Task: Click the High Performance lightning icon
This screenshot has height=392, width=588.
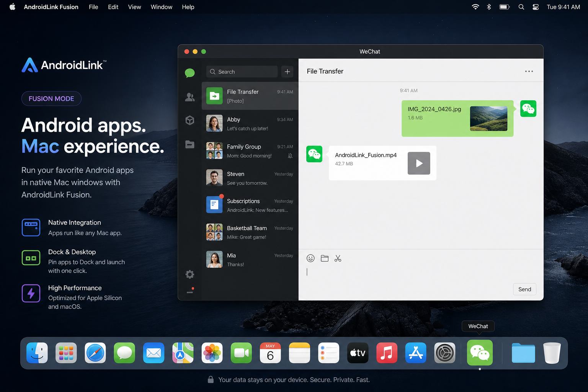Action: click(x=31, y=293)
